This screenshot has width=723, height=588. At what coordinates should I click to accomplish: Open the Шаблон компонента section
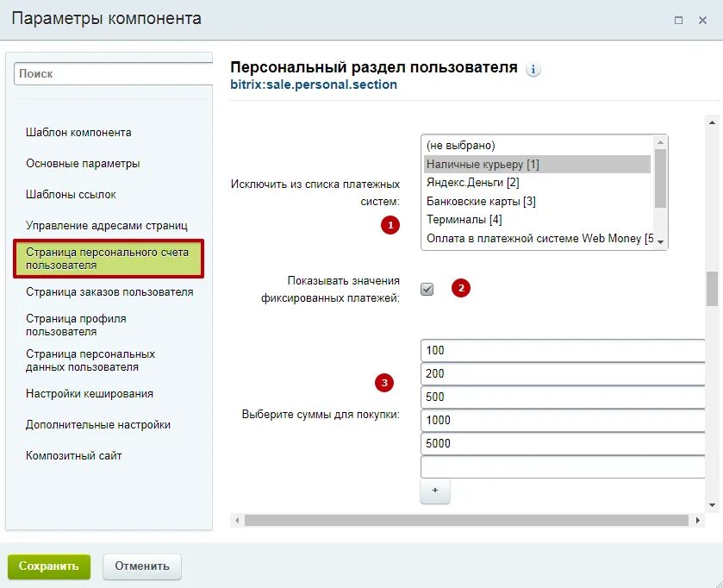[78, 133]
